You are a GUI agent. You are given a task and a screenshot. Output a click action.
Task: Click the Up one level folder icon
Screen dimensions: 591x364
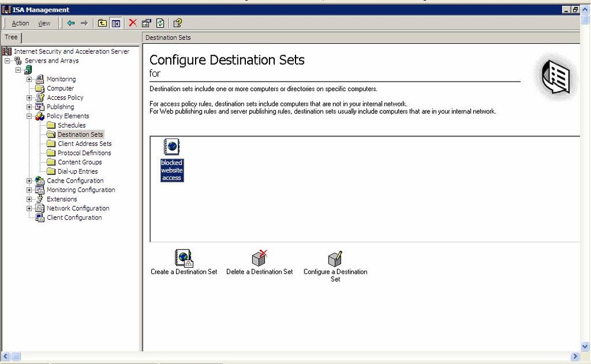(x=102, y=23)
